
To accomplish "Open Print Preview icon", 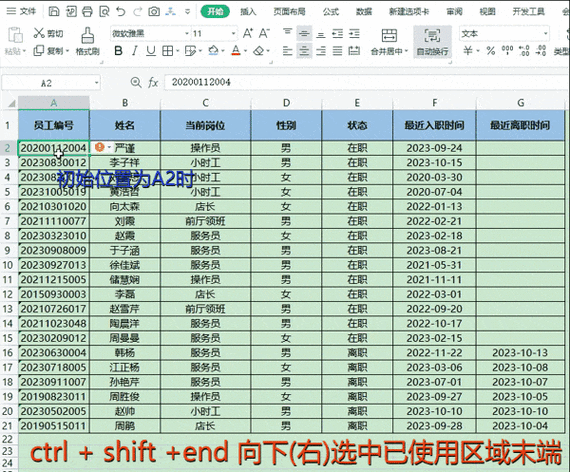I will click(104, 12).
